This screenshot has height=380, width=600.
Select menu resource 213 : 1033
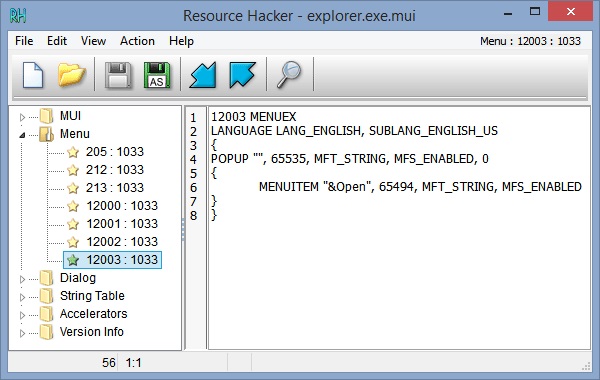pyautogui.click(x=115, y=188)
